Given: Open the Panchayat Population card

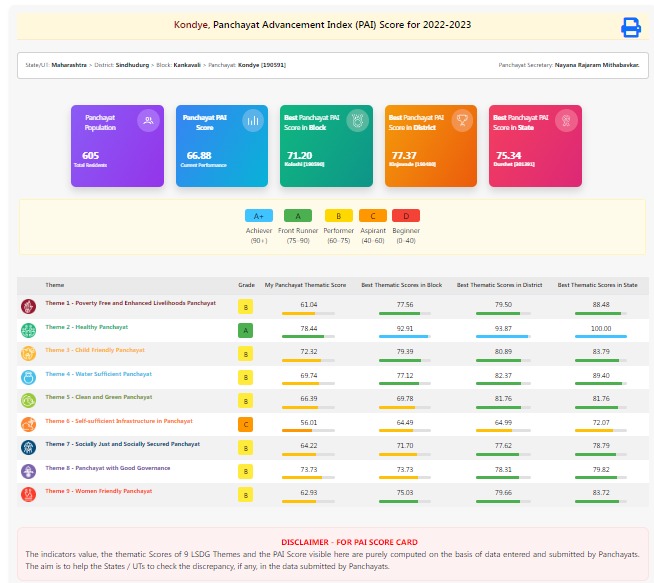Looking at the screenshot, I should coord(117,146).
